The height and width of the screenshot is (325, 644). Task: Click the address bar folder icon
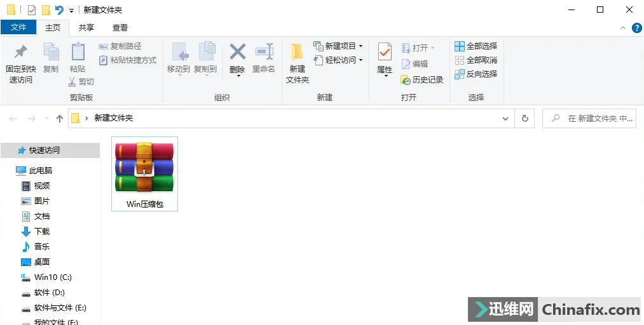coord(75,118)
